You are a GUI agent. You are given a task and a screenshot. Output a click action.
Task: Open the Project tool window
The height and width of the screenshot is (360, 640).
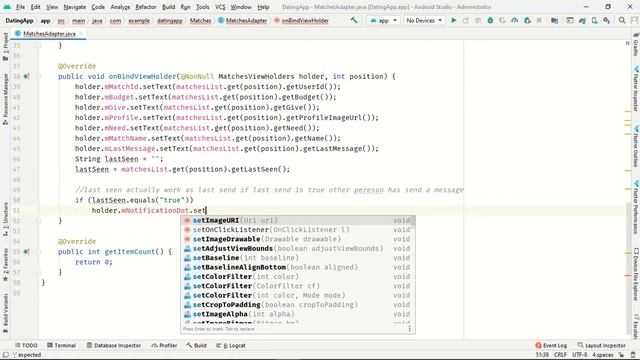click(x=5, y=46)
